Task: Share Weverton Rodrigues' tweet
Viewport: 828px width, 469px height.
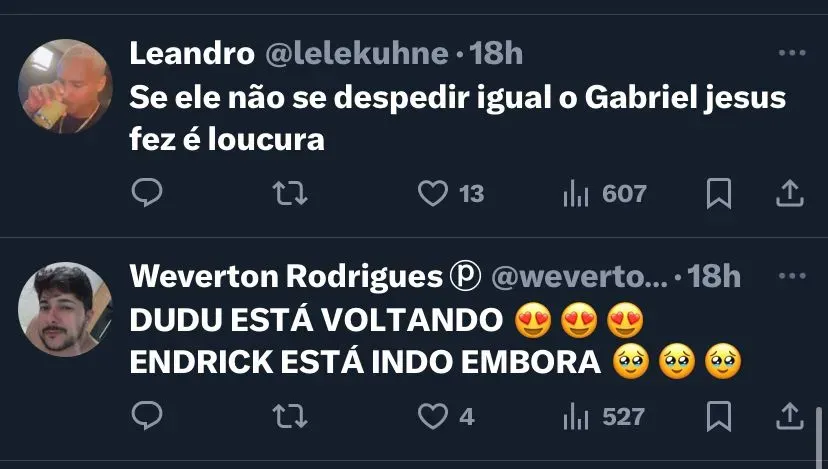Action: [x=789, y=416]
